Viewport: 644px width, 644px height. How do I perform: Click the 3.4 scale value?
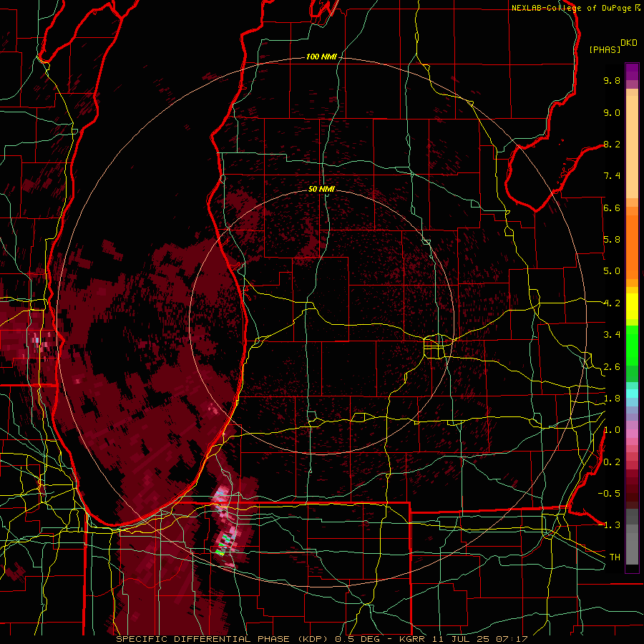coord(612,335)
